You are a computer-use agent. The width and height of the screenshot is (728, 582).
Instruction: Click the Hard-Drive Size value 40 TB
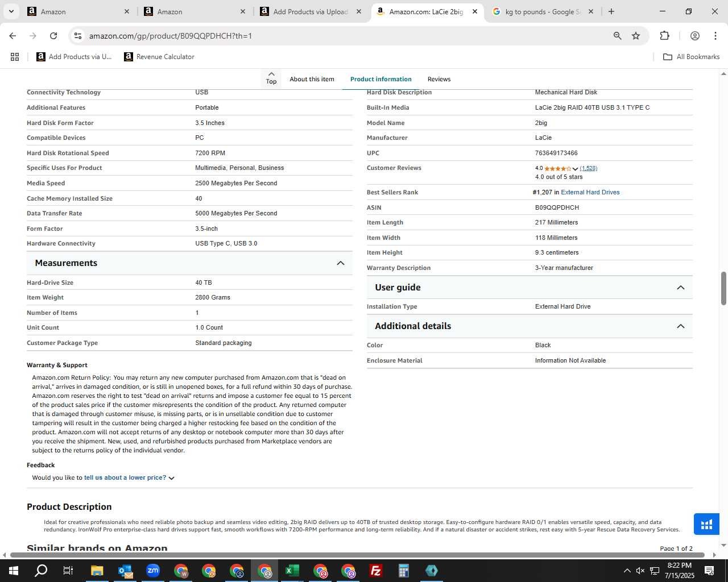coord(204,282)
